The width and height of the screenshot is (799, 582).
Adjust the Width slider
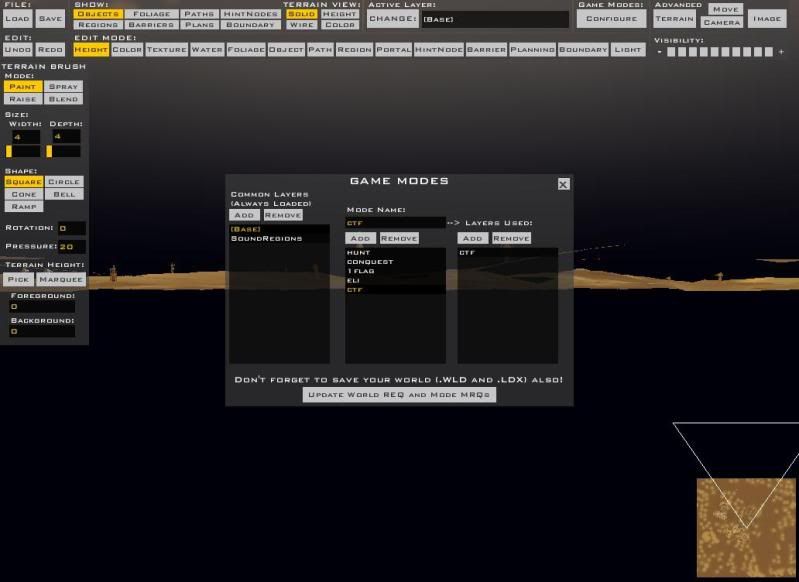(x=23, y=151)
